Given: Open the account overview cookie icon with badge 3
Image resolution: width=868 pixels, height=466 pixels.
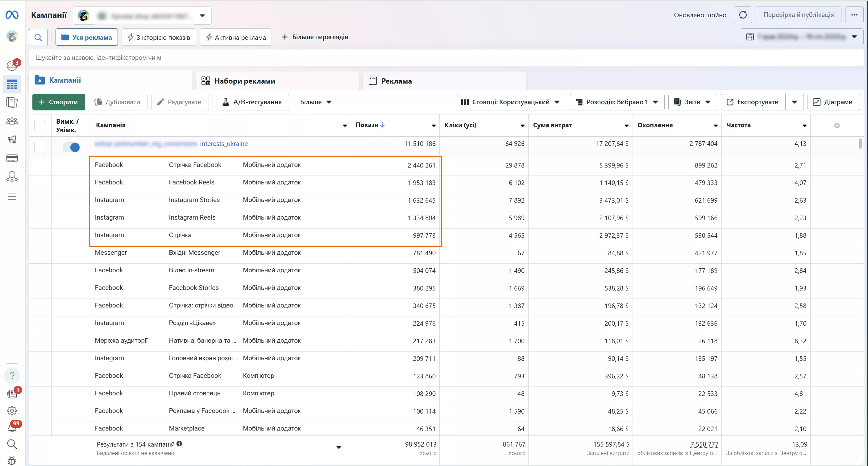Looking at the screenshot, I should (x=12, y=65).
